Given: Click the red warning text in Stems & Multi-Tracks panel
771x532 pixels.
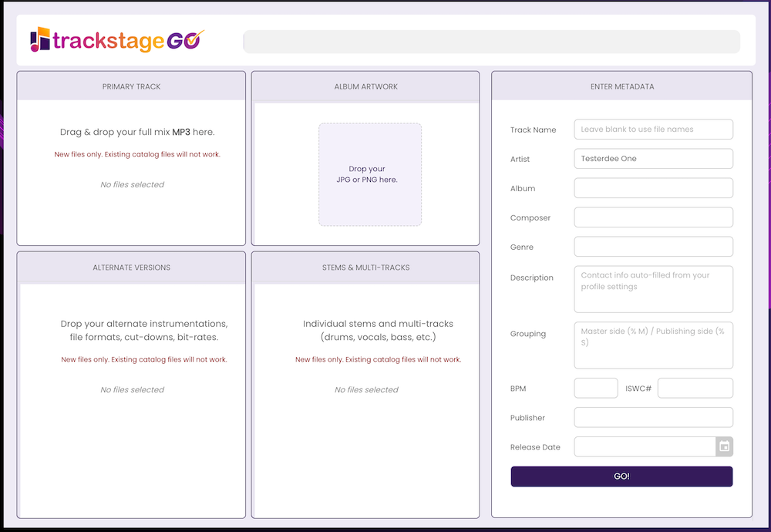Looking at the screenshot, I should pos(378,359).
